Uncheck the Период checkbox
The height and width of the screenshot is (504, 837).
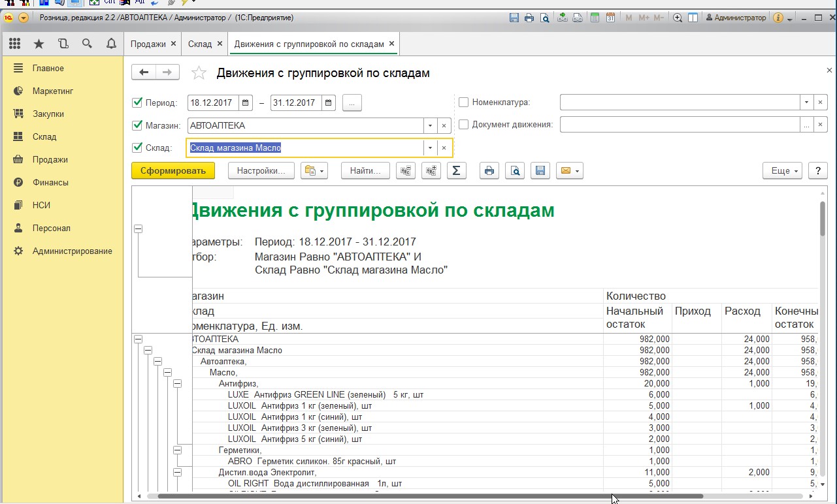tap(137, 103)
